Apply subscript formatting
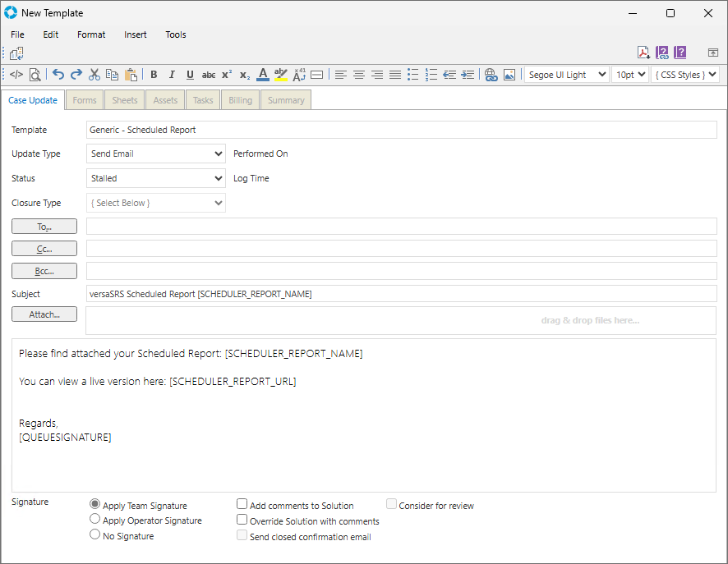Image resolution: width=728 pixels, height=564 pixels. click(245, 75)
